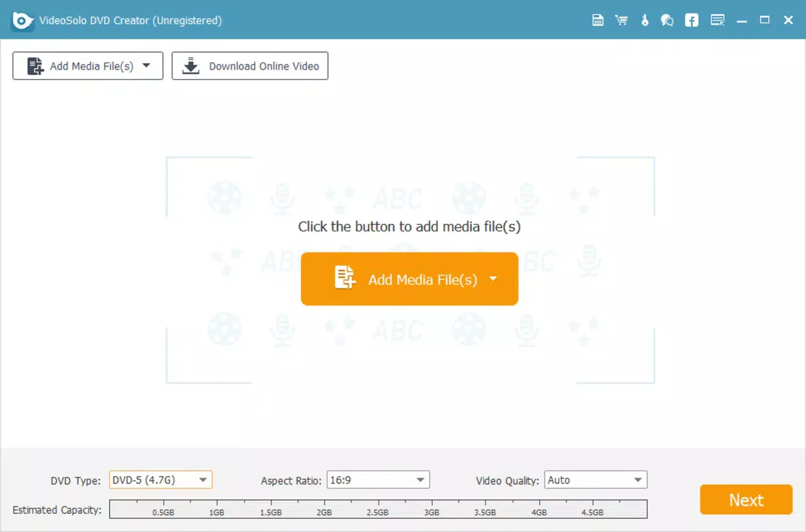Click the 'Aspect Ratio:' label
Image resolution: width=806 pixels, height=532 pixels.
coord(292,480)
